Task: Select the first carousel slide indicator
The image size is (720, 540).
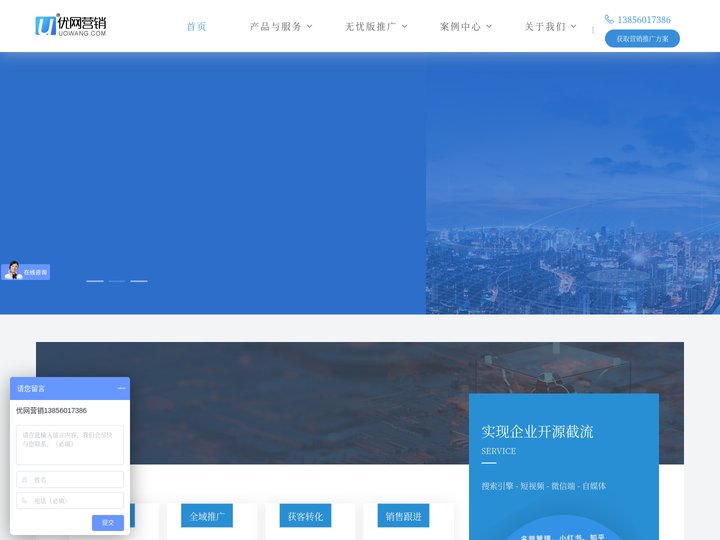Action: (x=95, y=281)
